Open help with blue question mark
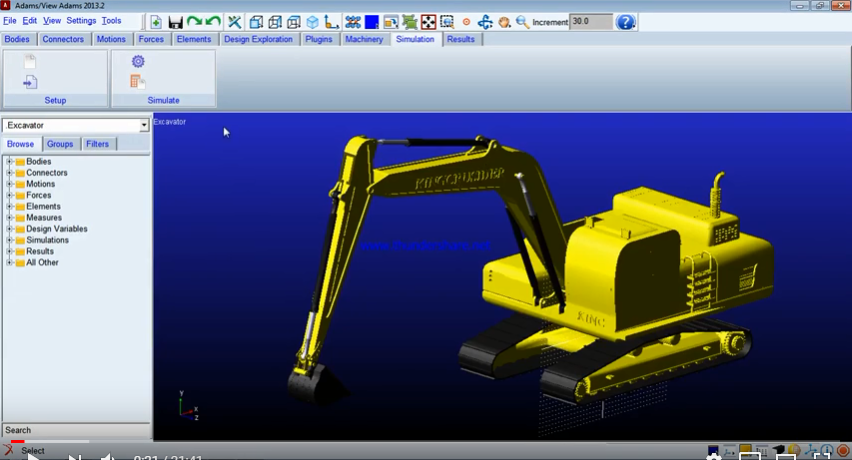Screen dimensions: 852x460 click(x=625, y=22)
